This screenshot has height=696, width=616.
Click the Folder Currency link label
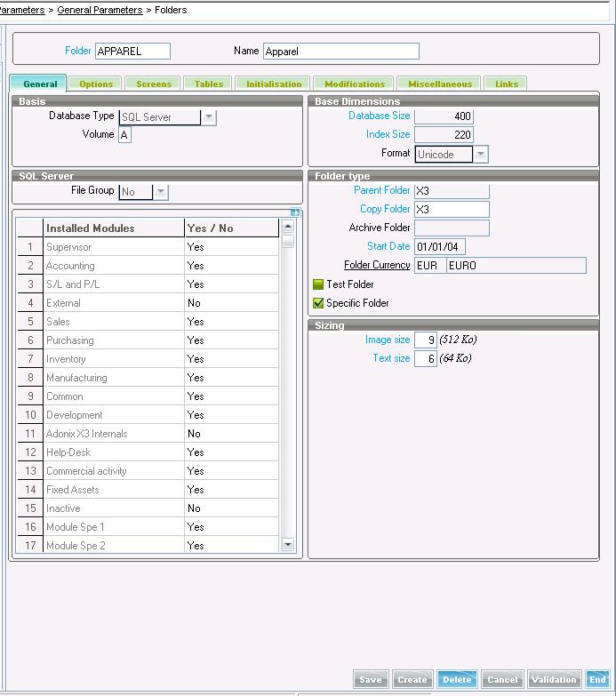tap(377, 265)
